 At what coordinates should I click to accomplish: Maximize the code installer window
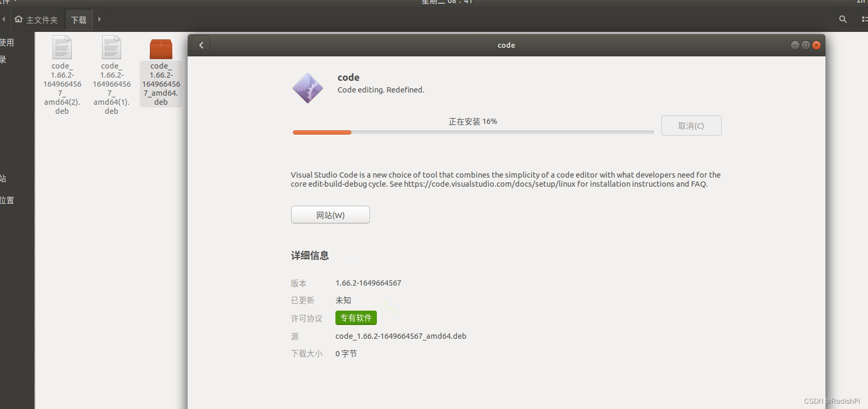coord(806,45)
